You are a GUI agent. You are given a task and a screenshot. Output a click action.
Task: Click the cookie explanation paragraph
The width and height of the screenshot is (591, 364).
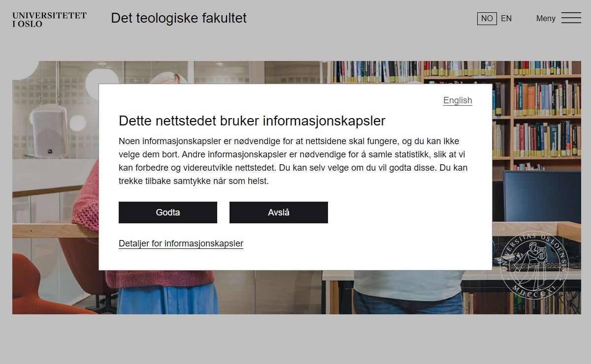[x=293, y=161]
